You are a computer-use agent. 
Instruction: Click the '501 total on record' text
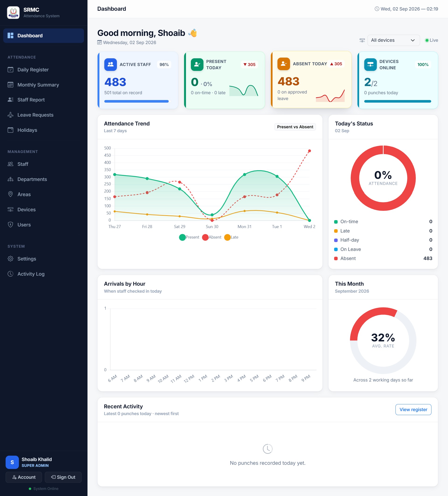coord(123,93)
